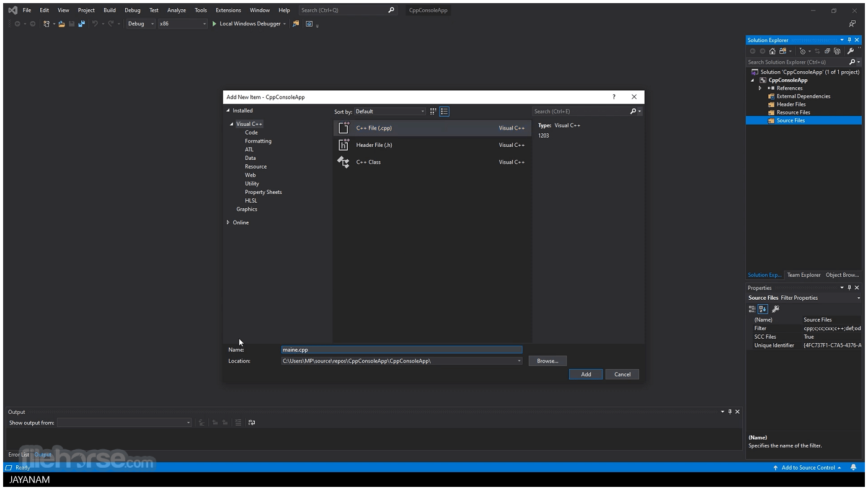Expand the Online templates node
868x490 pixels.
click(228, 222)
